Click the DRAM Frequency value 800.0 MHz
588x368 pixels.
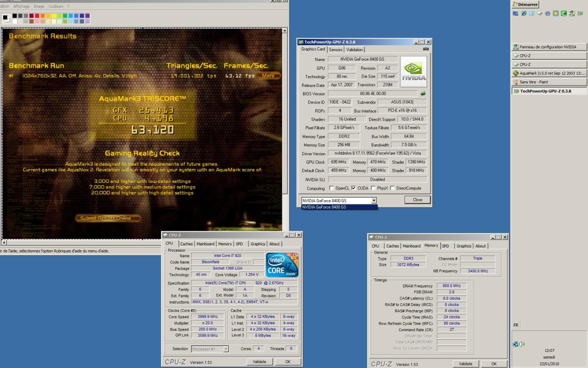(x=452, y=286)
